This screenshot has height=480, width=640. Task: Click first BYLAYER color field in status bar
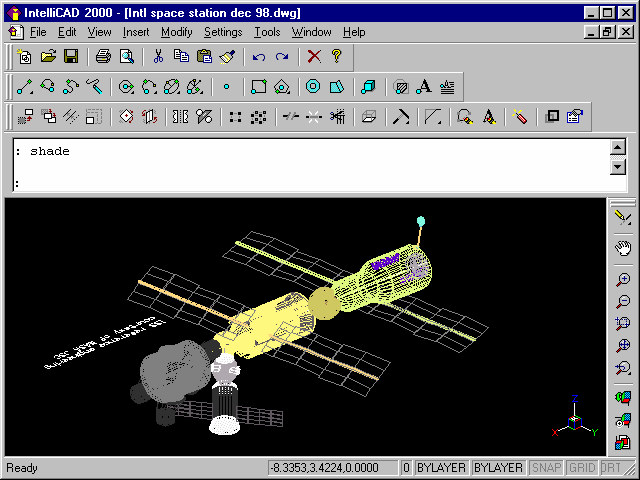[x=441, y=468]
